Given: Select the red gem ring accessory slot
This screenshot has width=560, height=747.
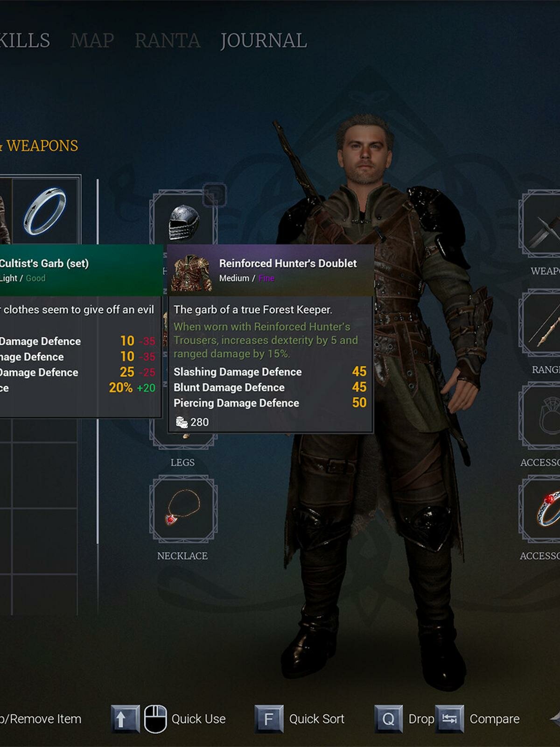Looking at the screenshot, I should pos(540,509).
